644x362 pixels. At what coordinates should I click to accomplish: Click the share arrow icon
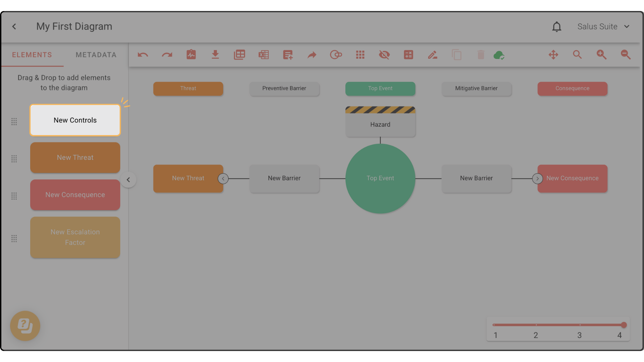point(312,55)
